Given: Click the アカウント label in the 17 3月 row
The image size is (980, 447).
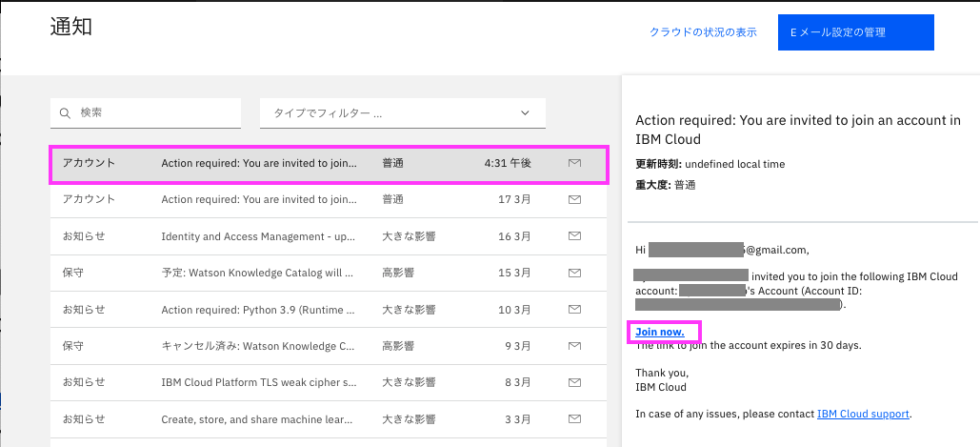Looking at the screenshot, I should pyautogui.click(x=89, y=199).
